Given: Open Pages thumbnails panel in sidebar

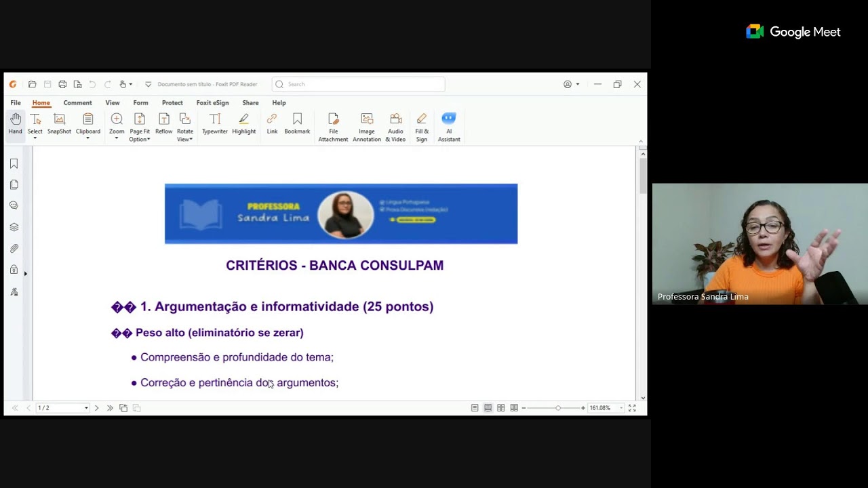Looking at the screenshot, I should [x=14, y=184].
